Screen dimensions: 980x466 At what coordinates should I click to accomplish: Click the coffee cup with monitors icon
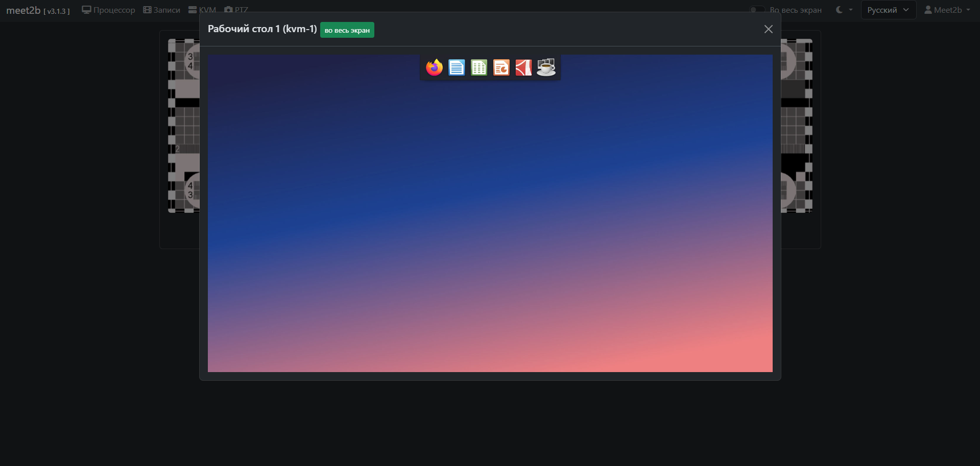[546, 67]
